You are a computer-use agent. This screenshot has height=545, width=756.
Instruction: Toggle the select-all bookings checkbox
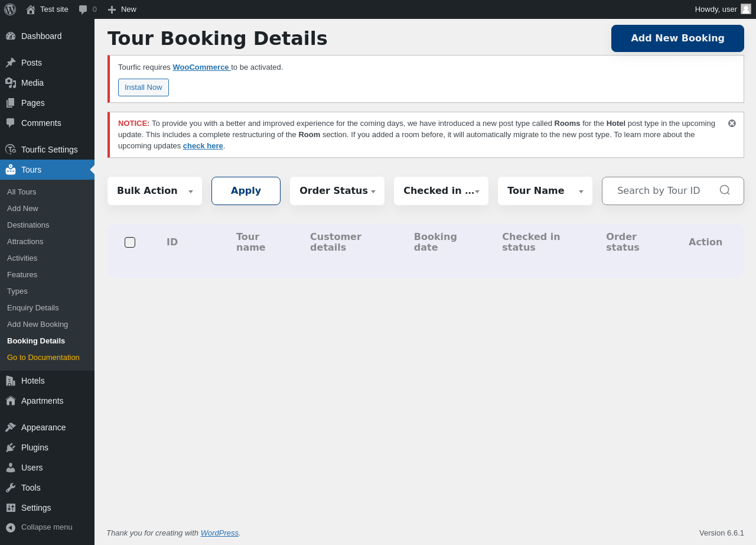130,242
